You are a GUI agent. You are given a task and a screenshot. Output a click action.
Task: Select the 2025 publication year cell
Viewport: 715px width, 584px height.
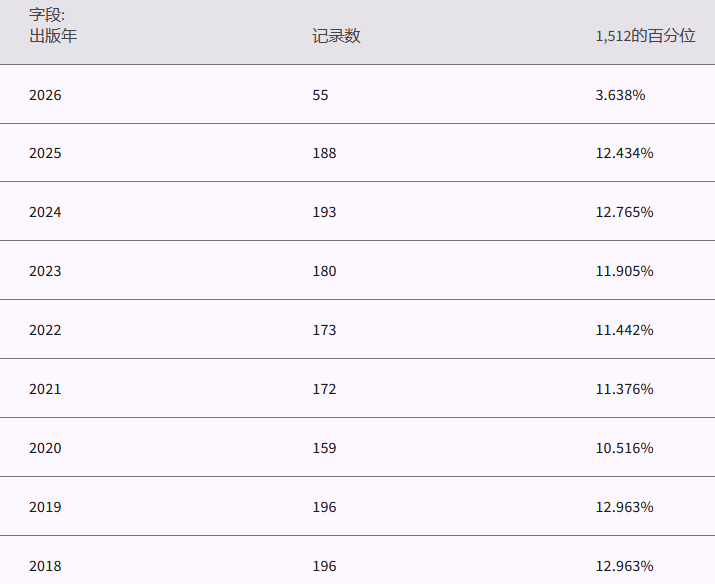pyautogui.click(x=45, y=153)
